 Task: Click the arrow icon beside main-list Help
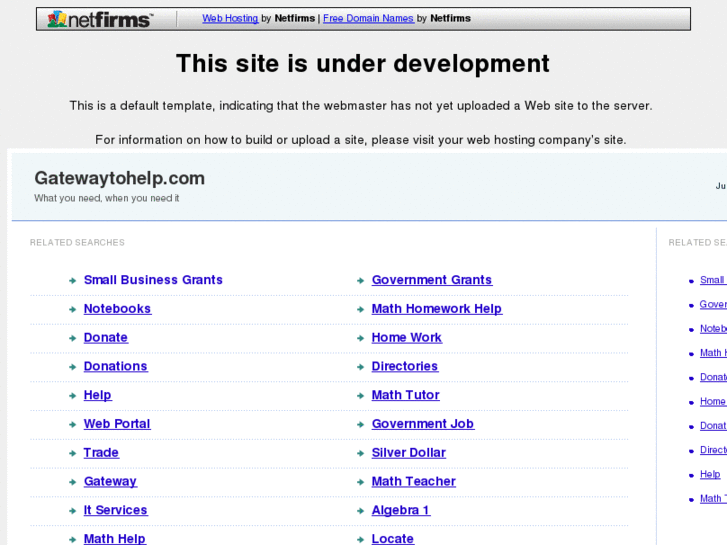point(72,396)
